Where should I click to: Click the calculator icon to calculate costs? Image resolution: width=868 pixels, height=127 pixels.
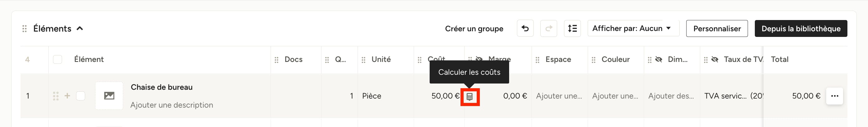tap(470, 97)
